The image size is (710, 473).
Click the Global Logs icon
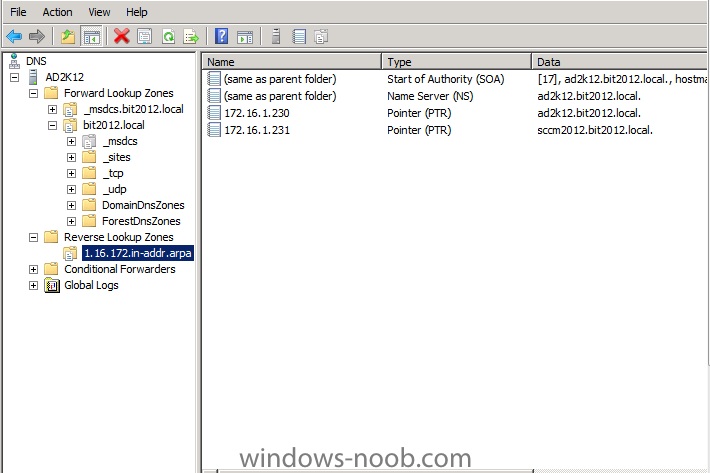coord(52,286)
